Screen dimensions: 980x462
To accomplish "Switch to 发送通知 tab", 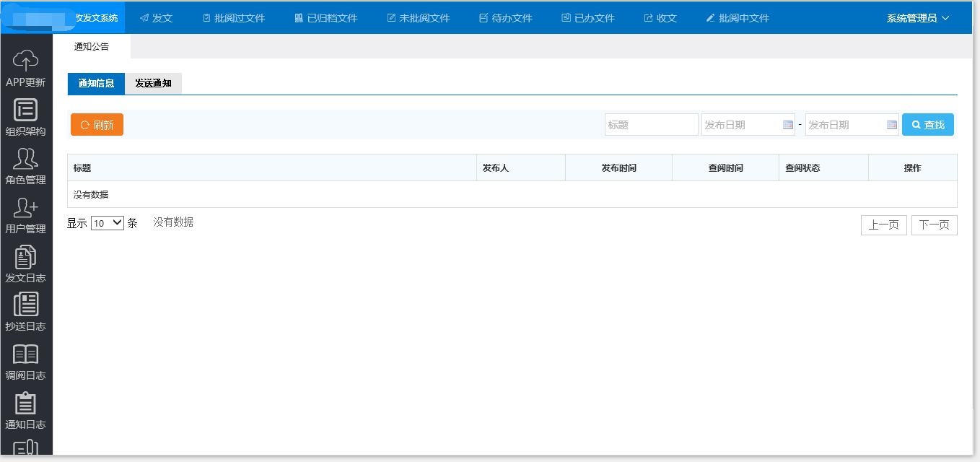I will click(153, 83).
